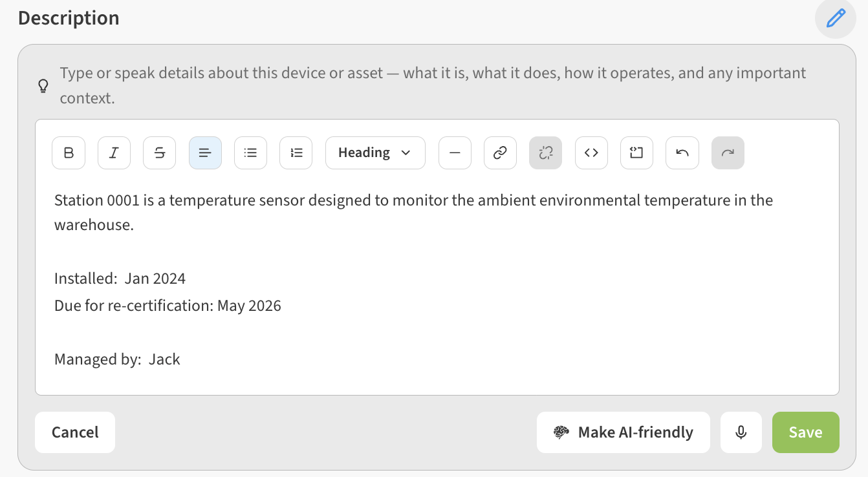This screenshot has height=477, width=868.
Task: Undo the last edit
Action: (682, 153)
